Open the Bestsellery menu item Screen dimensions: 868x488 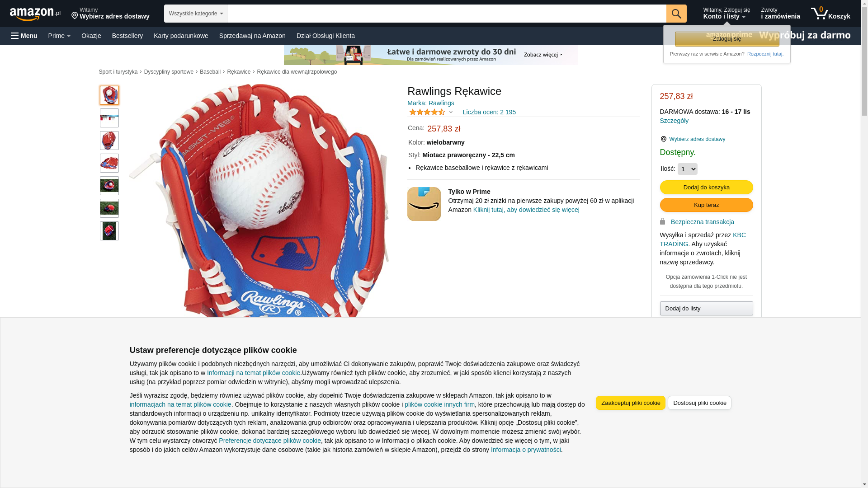coord(127,36)
